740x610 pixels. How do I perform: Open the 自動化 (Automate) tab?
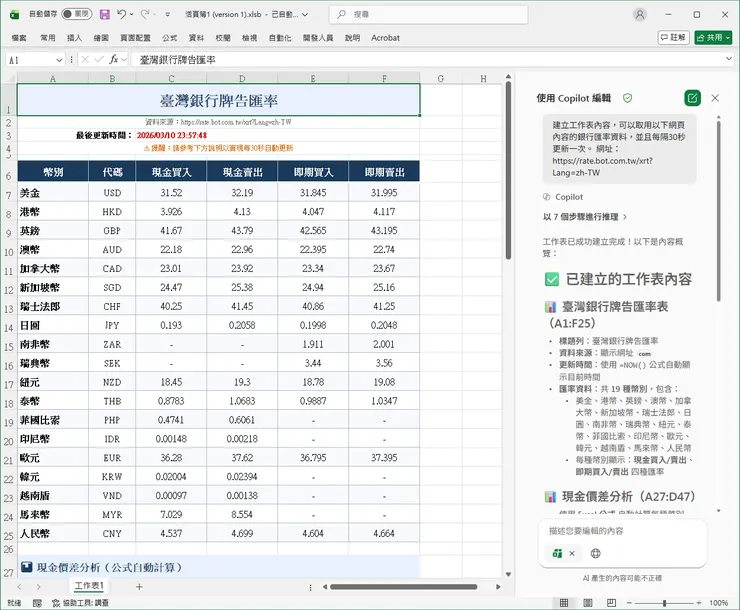pyautogui.click(x=280, y=38)
